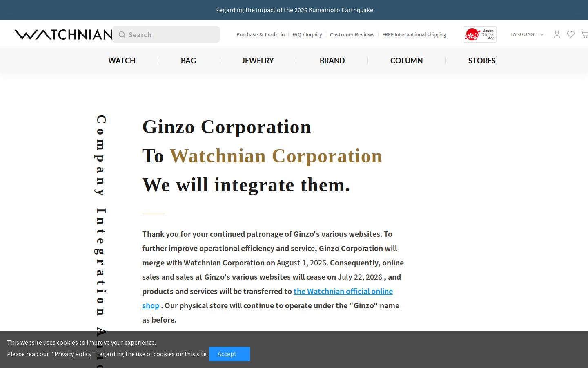
Task: Open the BAG menu
Action: pyautogui.click(x=188, y=61)
